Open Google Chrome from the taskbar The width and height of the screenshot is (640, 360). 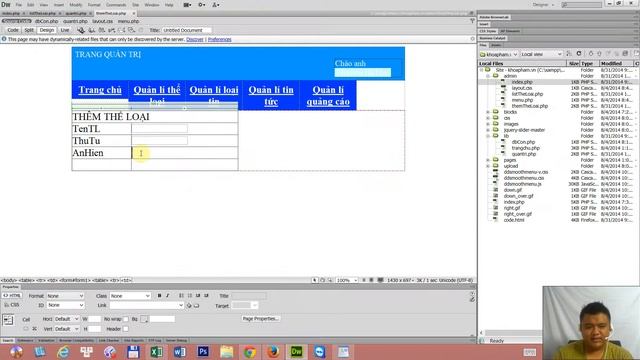click(x=250, y=351)
